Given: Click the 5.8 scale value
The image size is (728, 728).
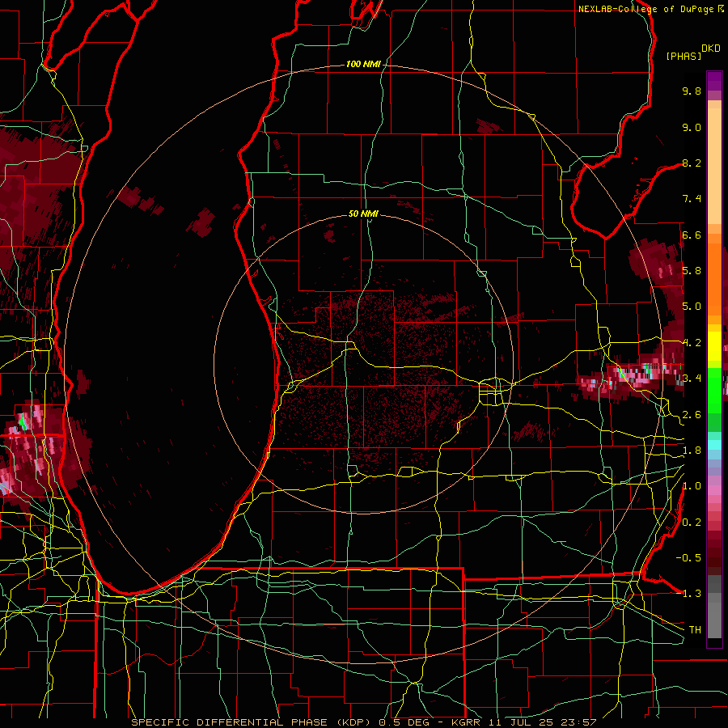Looking at the screenshot, I should point(692,271).
